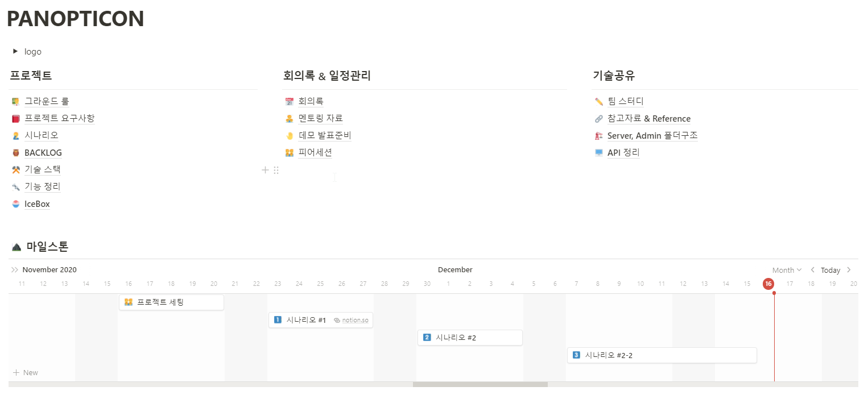This screenshot has height=399, width=868.
Task: Click the pencil icon beside 팀 스터디
Action: (x=599, y=101)
